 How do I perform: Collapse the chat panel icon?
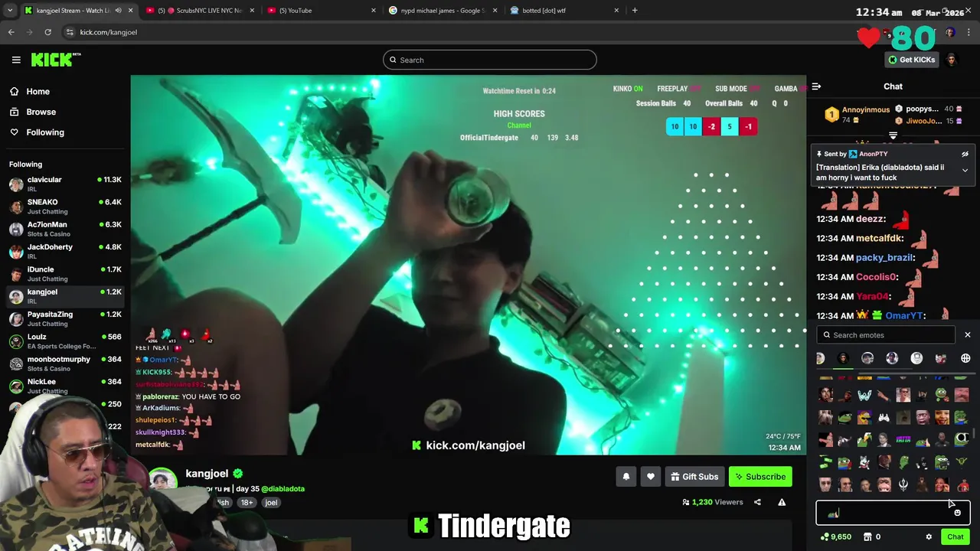816,86
